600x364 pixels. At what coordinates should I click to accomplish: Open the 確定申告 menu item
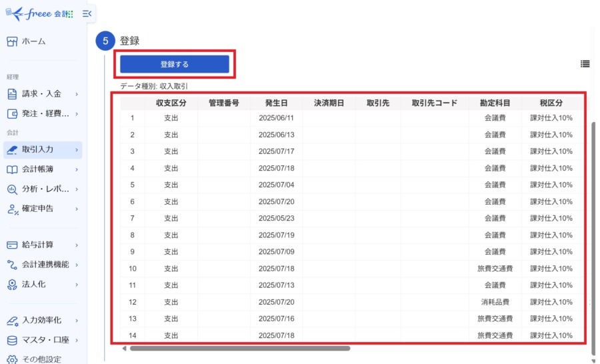click(x=43, y=209)
